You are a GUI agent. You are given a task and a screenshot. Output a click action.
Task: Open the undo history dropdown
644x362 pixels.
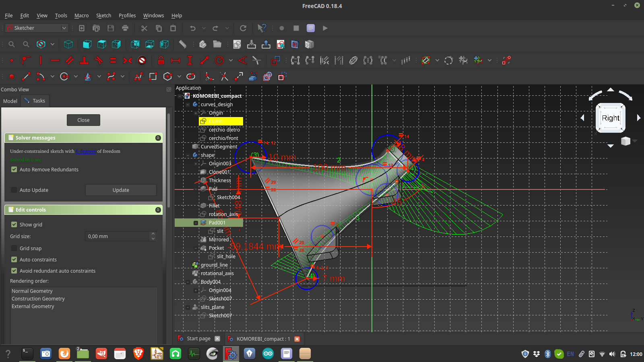pyautogui.click(x=204, y=28)
